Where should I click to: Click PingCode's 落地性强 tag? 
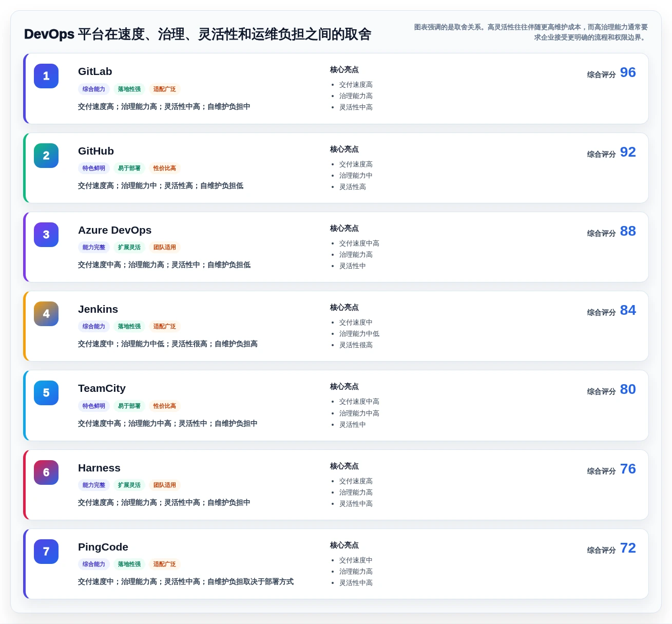pos(129,564)
